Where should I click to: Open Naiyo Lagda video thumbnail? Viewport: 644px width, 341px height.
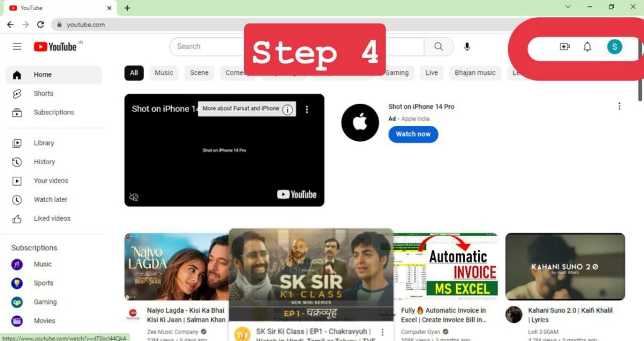(x=177, y=267)
